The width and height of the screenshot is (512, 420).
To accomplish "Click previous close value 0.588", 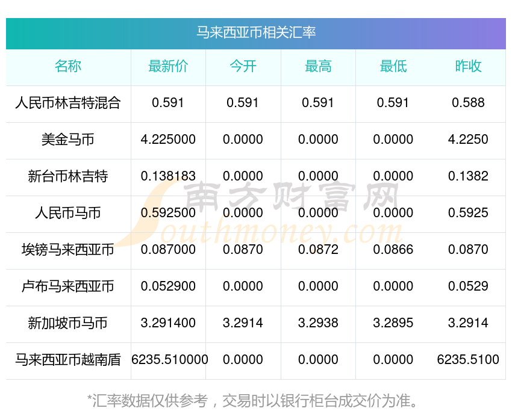I will (468, 103).
